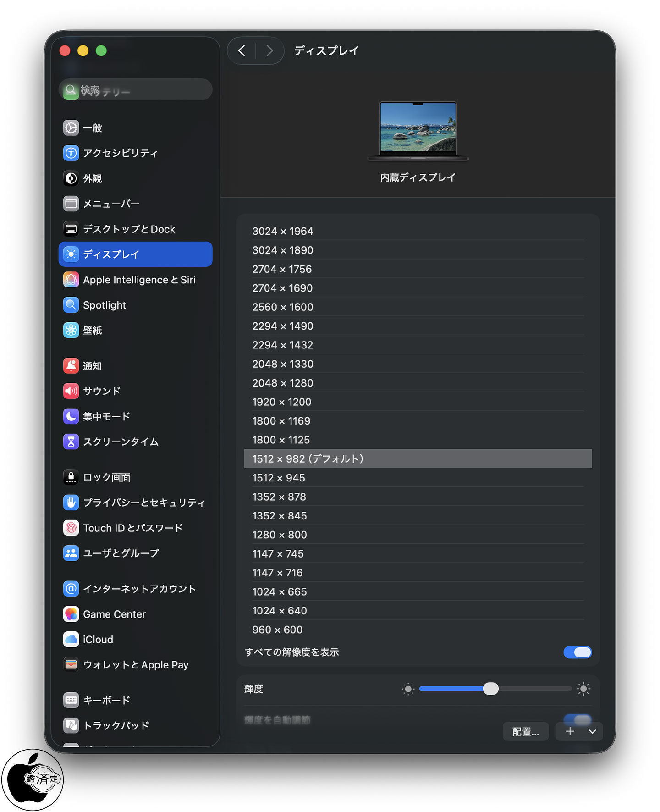Choose the 1920 × 1200 resolution
This screenshot has width=660, height=812.
(281, 402)
